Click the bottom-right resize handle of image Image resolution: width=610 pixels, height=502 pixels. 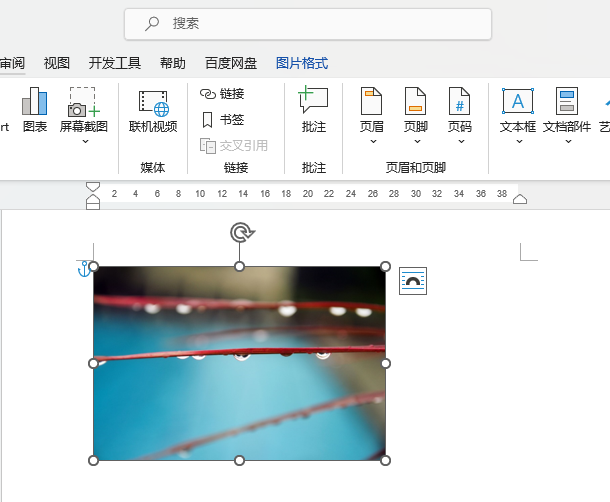pyautogui.click(x=385, y=460)
